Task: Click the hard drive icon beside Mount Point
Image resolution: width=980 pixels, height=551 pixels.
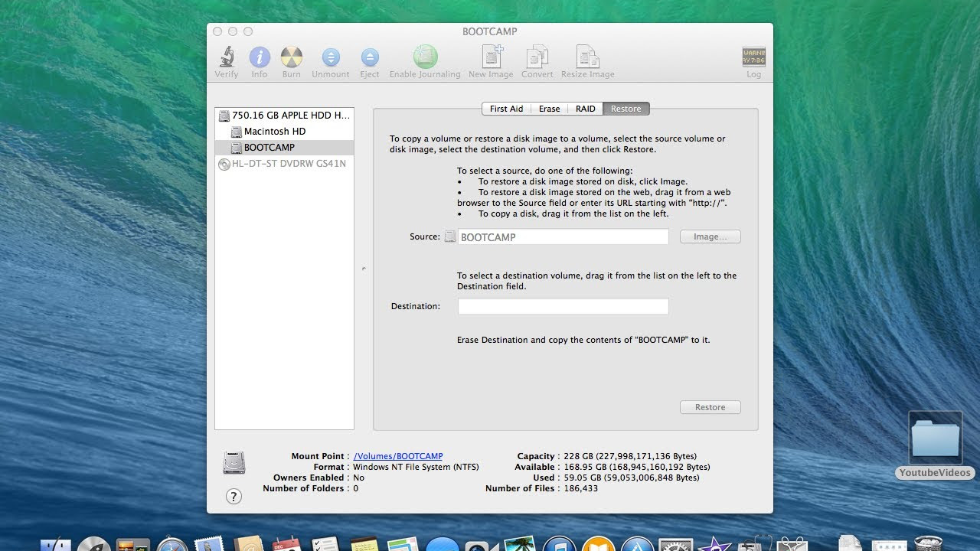Action: pyautogui.click(x=234, y=461)
